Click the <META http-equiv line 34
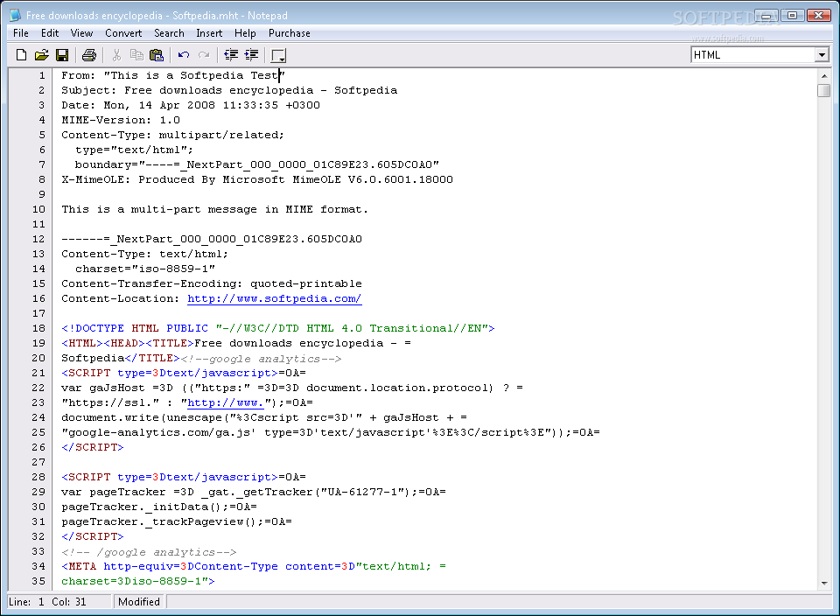The height and width of the screenshot is (616, 840). coord(254,566)
